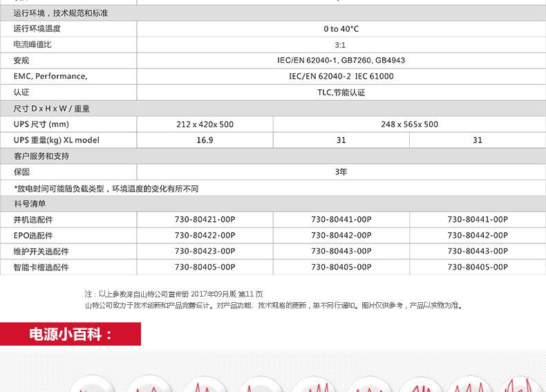The width and height of the screenshot is (546, 392).
Task: Select part number 730-80421-00P
Action: pyautogui.click(x=205, y=220)
